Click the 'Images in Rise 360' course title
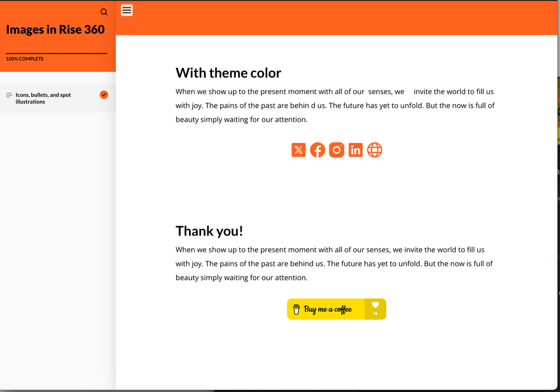The width and height of the screenshot is (560, 392). (x=55, y=30)
